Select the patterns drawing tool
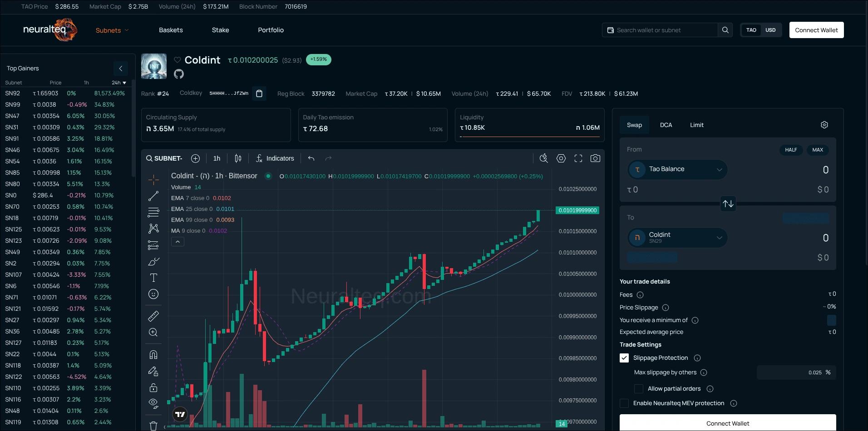The height and width of the screenshot is (431, 868). point(153,228)
